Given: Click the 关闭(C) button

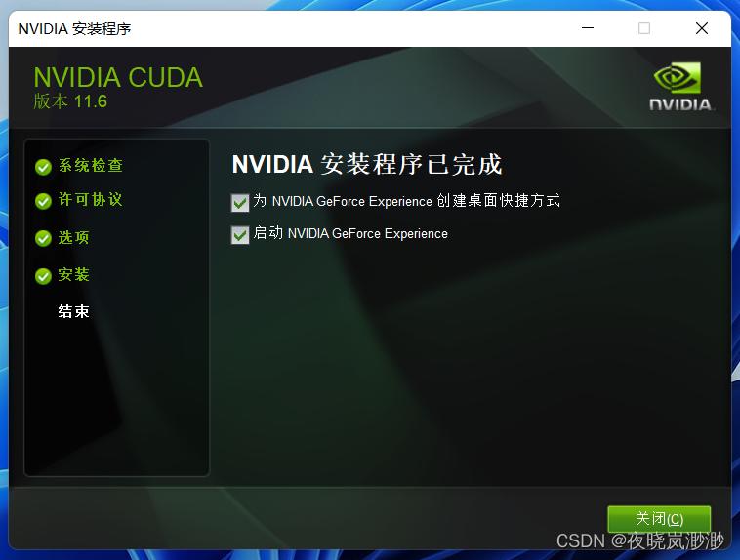Looking at the screenshot, I should click(x=659, y=519).
